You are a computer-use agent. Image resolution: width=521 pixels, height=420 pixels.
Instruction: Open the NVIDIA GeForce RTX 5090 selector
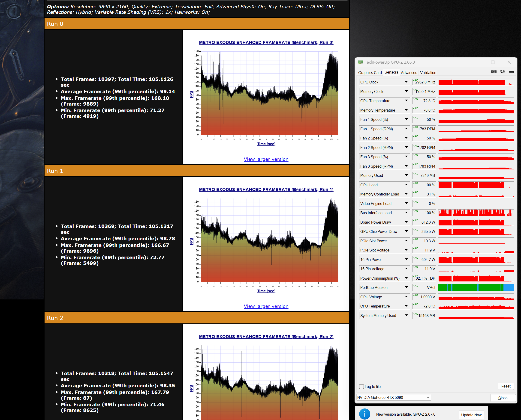393,397
